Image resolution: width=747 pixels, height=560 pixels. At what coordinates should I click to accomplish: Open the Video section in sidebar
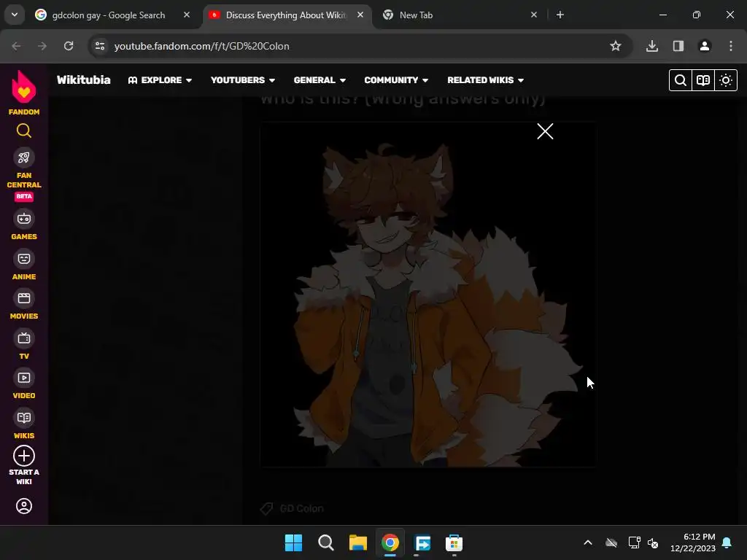24,384
